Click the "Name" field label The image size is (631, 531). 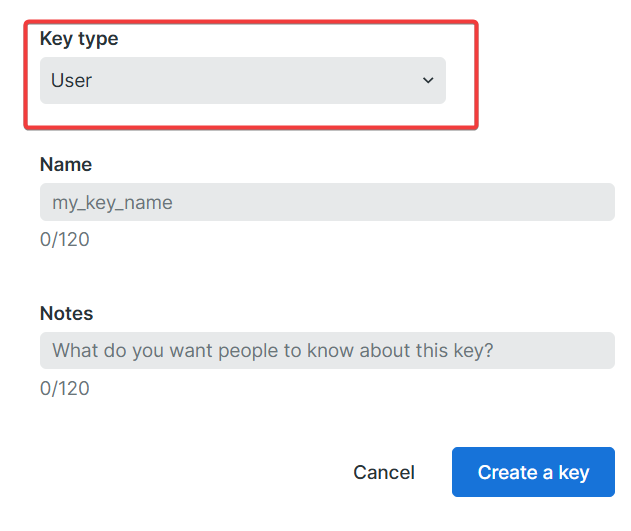pyautogui.click(x=66, y=165)
